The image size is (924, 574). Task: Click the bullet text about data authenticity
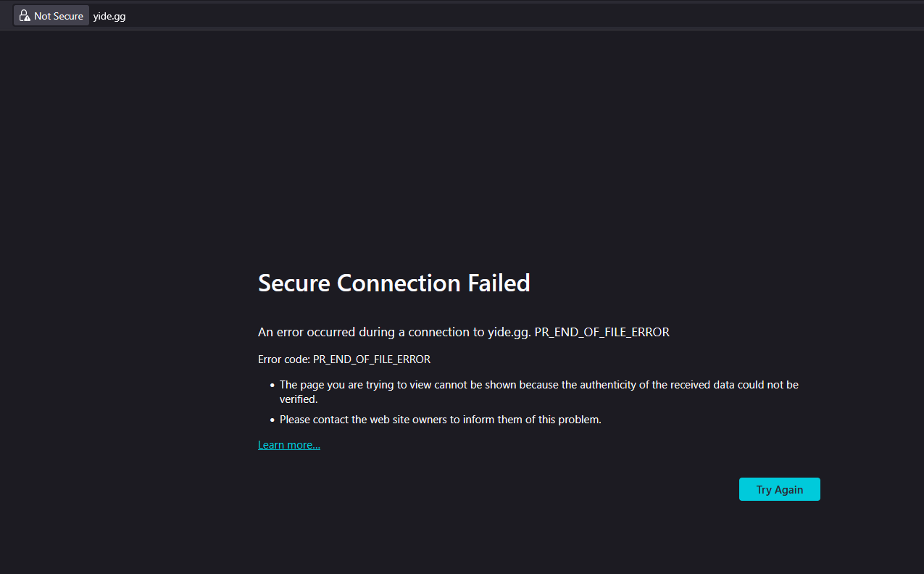click(x=538, y=385)
